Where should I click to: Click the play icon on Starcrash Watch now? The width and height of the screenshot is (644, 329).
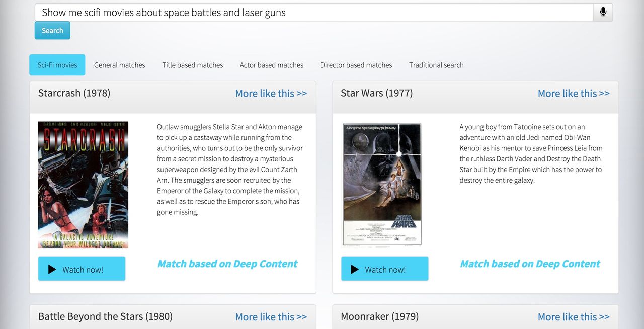pyautogui.click(x=52, y=270)
